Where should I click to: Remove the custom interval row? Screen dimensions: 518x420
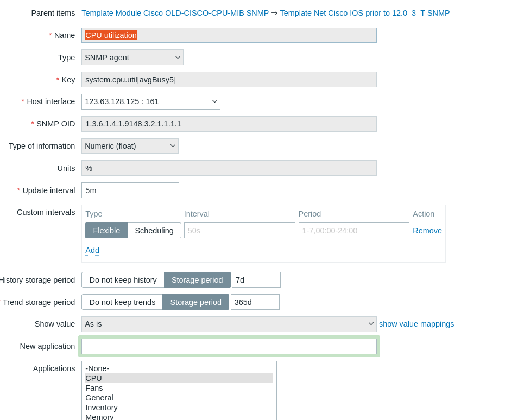click(x=427, y=231)
